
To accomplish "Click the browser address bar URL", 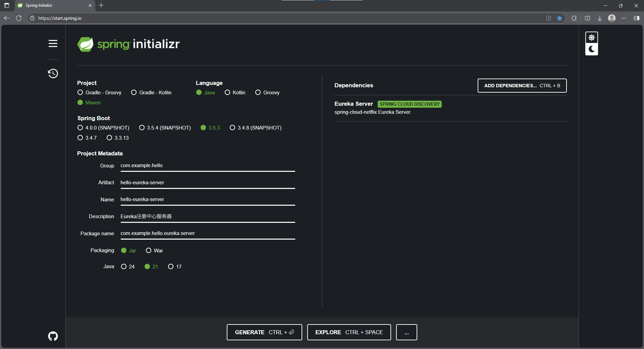I will [x=60, y=18].
